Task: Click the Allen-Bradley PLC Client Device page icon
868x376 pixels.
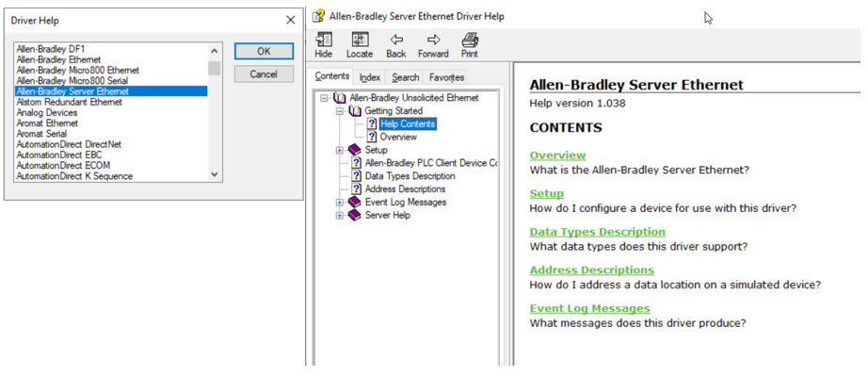Action: 357,163
